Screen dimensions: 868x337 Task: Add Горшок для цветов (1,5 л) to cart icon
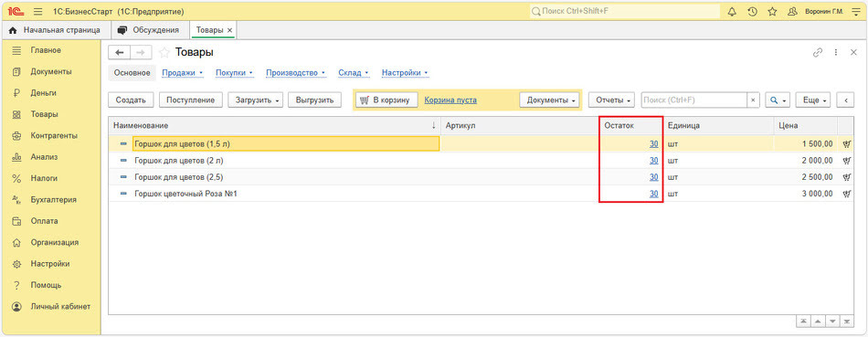[x=846, y=144]
